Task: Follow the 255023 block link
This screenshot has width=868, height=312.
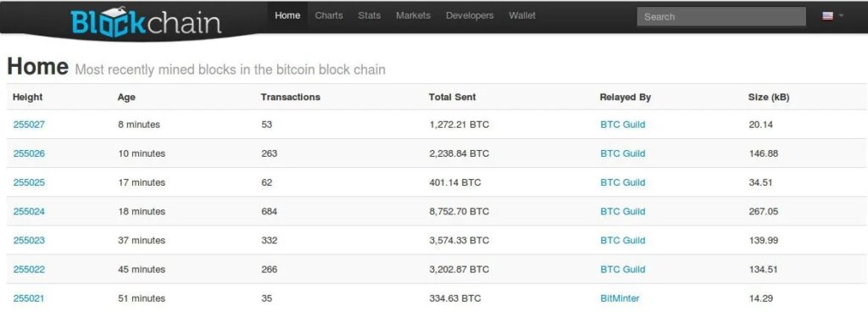Action: pyautogui.click(x=29, y=240)
